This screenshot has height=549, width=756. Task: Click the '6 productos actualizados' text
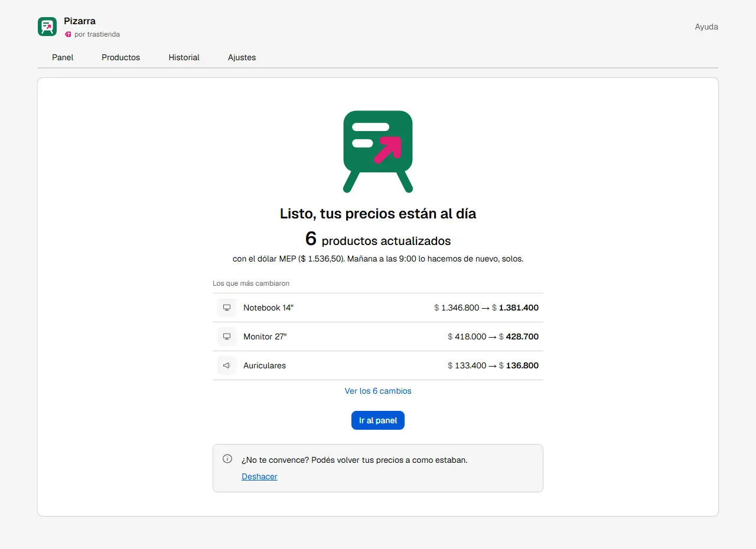click(x=378, y=239)
